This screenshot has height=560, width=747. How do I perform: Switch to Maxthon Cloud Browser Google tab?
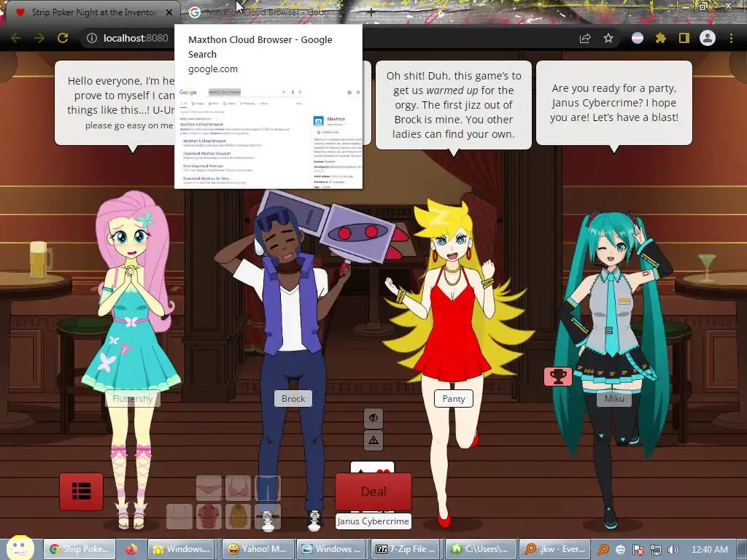[267, 12]
